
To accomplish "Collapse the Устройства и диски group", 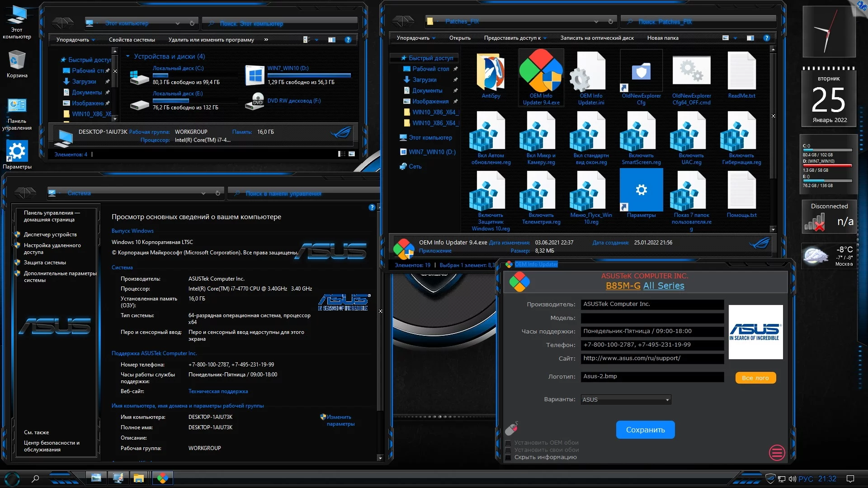I will coord(128,56).
